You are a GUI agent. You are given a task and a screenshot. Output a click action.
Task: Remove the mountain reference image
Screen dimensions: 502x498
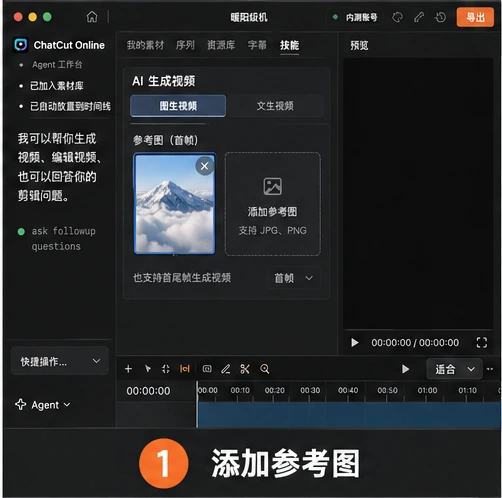(x=205, y=166)
